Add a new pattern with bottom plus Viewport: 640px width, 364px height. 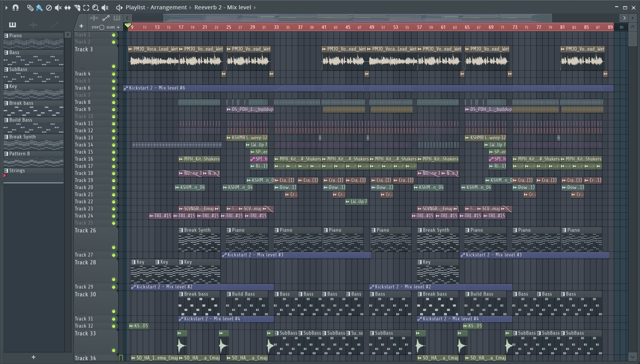(34, 357)
